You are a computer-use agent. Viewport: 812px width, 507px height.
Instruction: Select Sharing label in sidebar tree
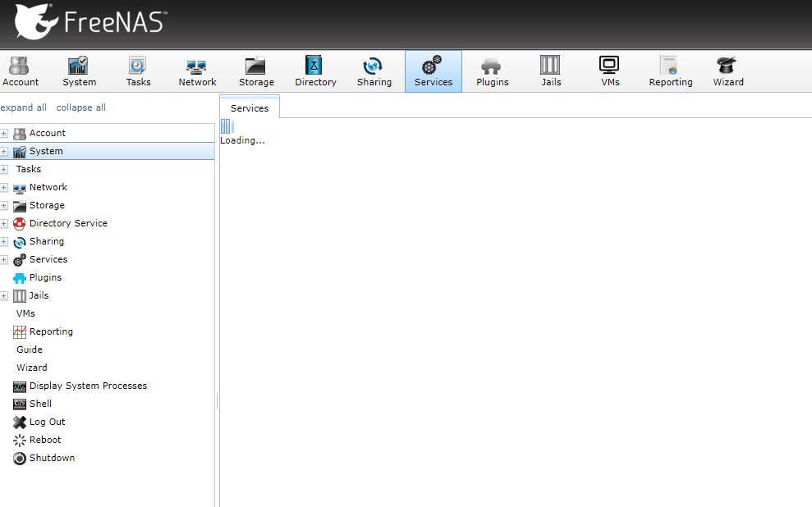click(x=47, y=241)
